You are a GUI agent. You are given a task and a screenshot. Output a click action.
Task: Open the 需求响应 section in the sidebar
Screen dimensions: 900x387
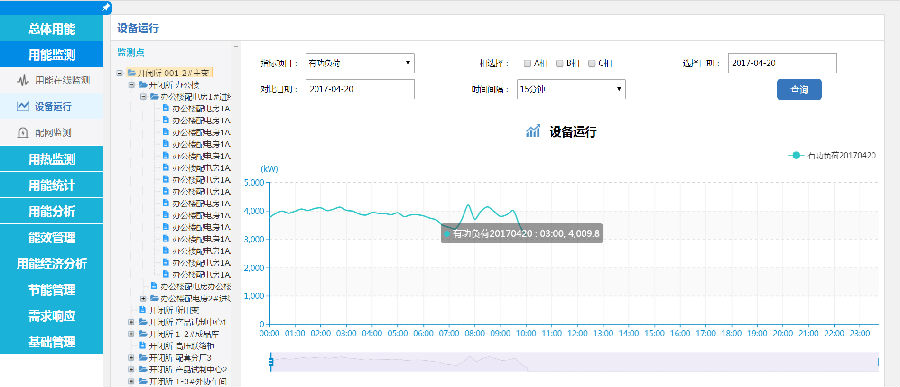click(x=52, y=316)
